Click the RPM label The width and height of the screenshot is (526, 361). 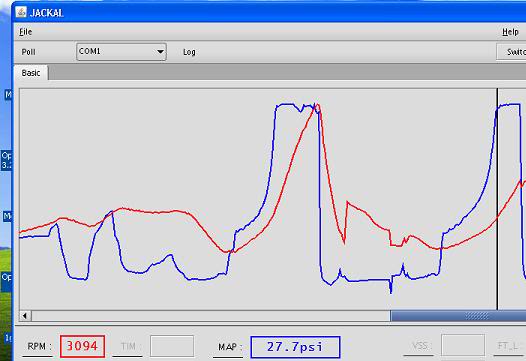[x=39, y=346]
